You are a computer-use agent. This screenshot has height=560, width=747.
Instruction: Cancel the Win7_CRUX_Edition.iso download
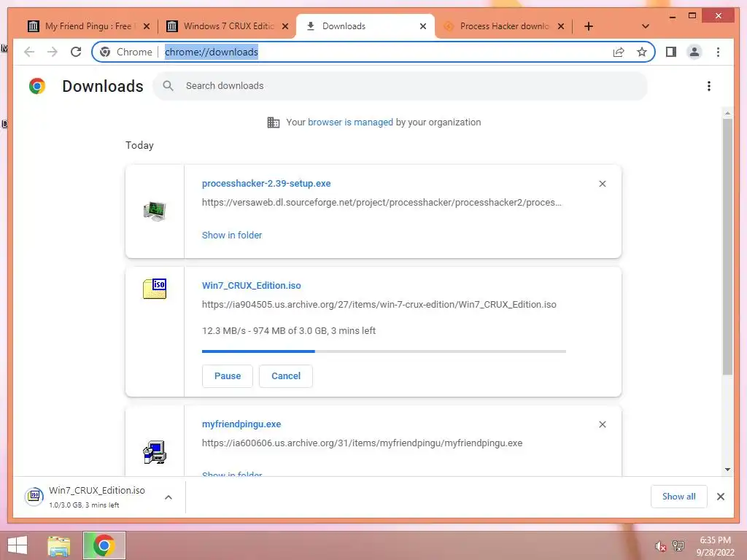point(286,376)
